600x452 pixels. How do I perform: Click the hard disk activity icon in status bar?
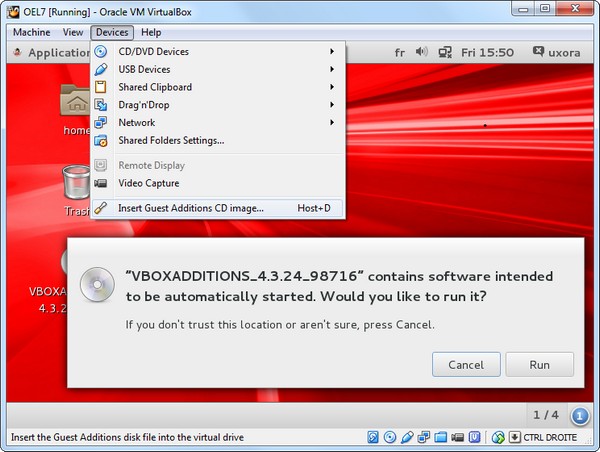pyautogui.click(x=373, y=437)
